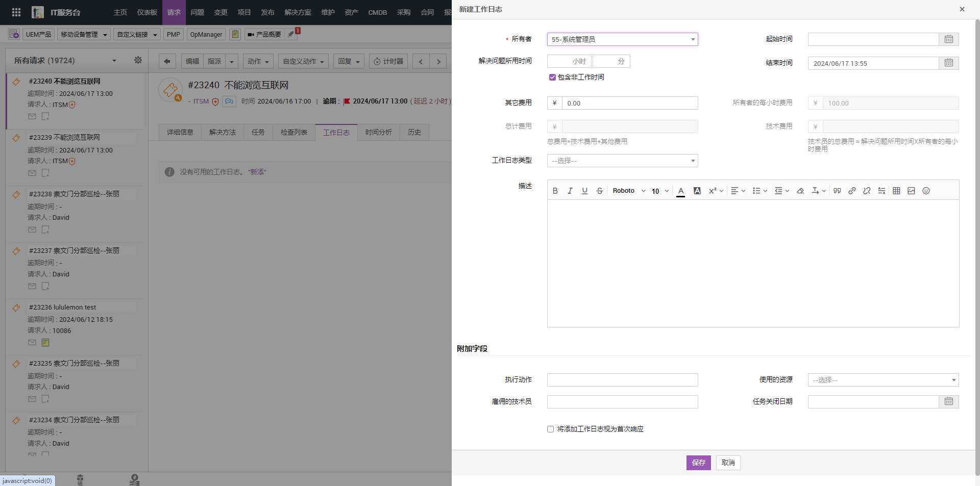Insert a table into the description
This screenshot has width=980, height=486.
(x=896, y=191)
